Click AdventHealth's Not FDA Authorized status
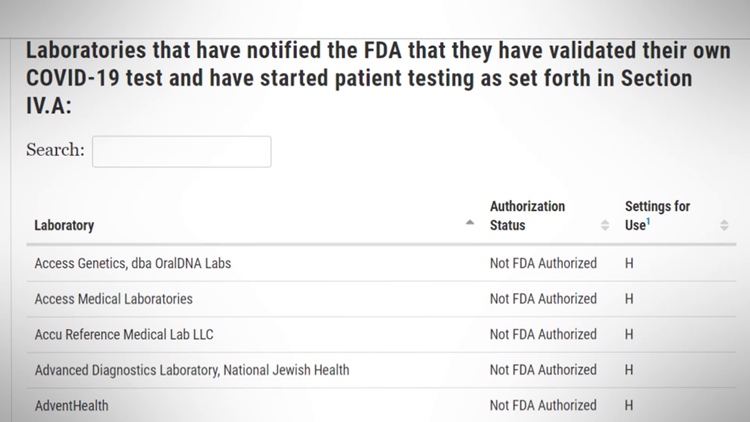 click(x=543, y=406)
